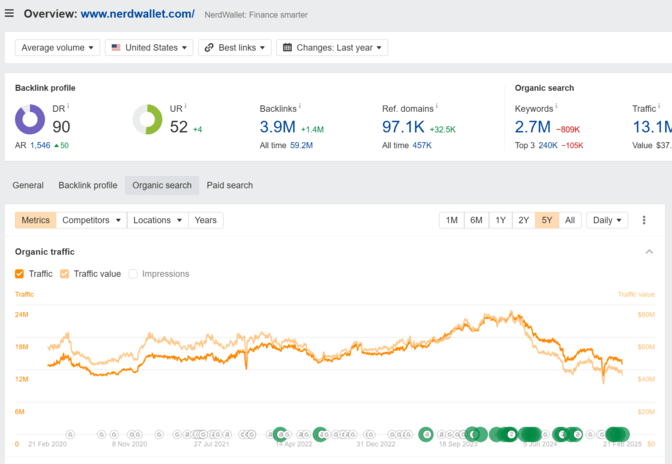Click the rightmost green update marker on the timeline
Image resolution: width=672 pixels, height=464 pixels.
tap(622, 434)
